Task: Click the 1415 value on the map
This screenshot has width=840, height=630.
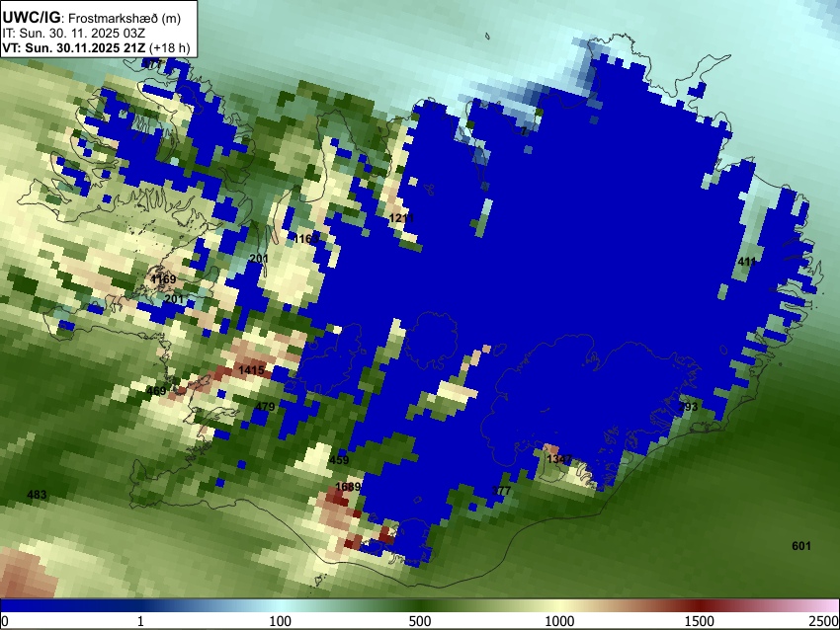Action: click(251, 370)
